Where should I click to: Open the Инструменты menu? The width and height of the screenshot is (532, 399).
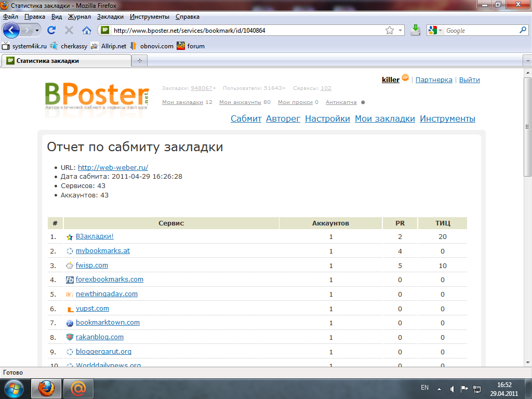[150, 17]
